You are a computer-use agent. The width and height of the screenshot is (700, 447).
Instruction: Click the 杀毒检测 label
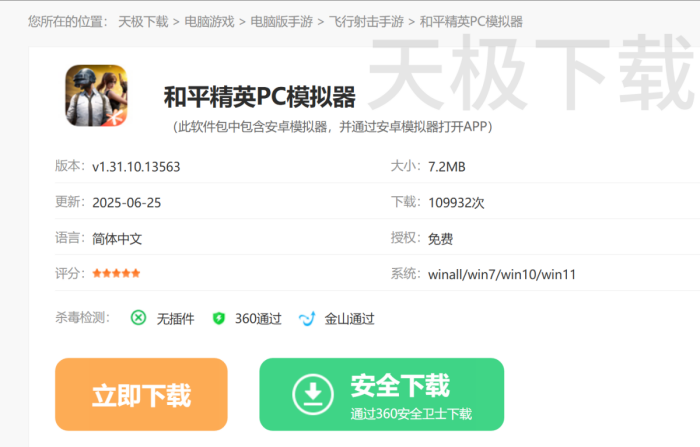pyautogui.click(x=83, y=317)
